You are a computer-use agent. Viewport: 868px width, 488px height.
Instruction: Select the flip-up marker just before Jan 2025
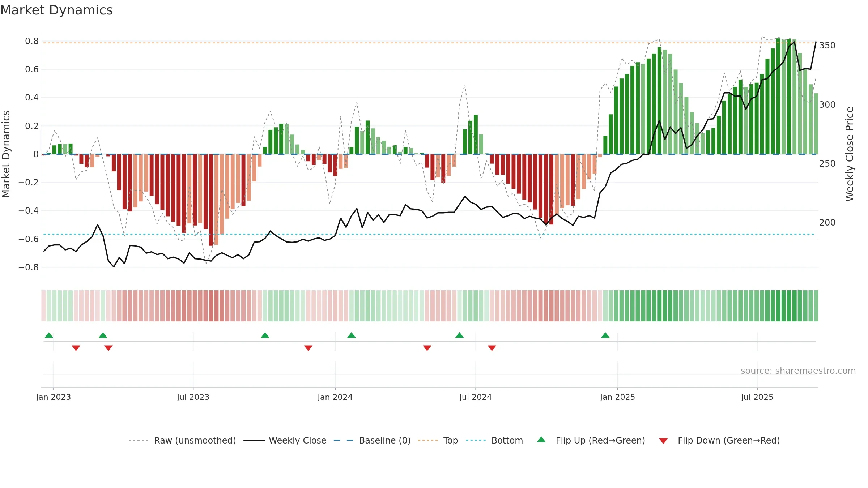[605, 335]
